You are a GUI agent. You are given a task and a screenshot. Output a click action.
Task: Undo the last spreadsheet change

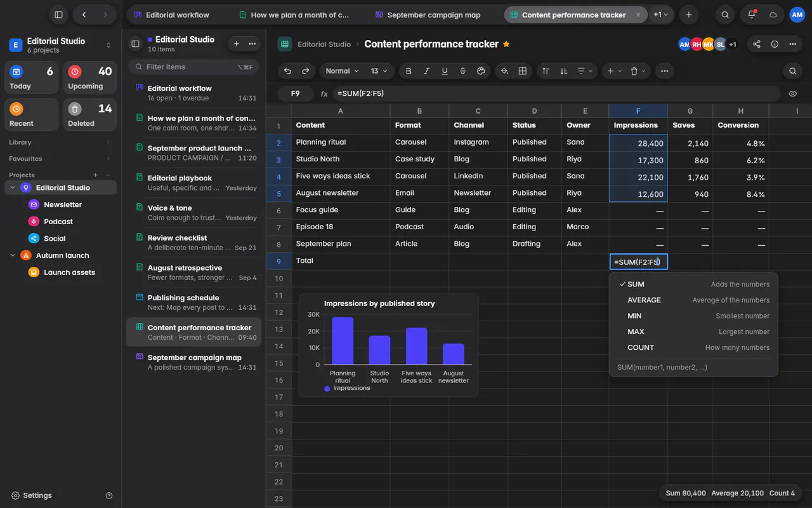click(288, 71)
